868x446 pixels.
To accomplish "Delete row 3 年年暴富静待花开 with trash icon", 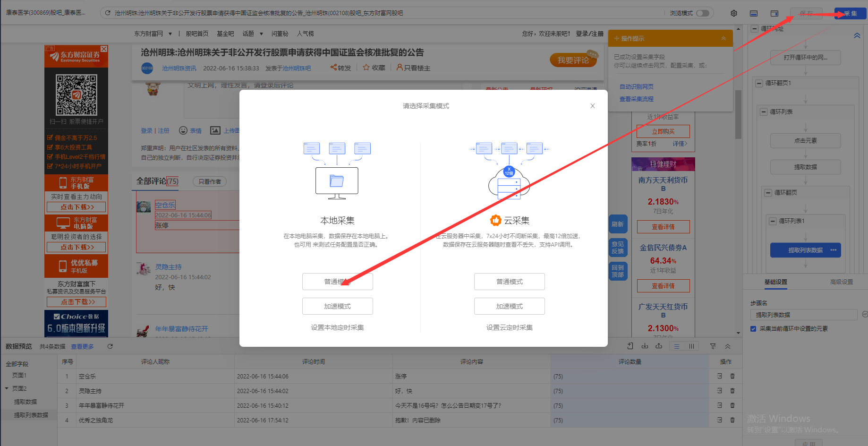I will click(732, 406).
